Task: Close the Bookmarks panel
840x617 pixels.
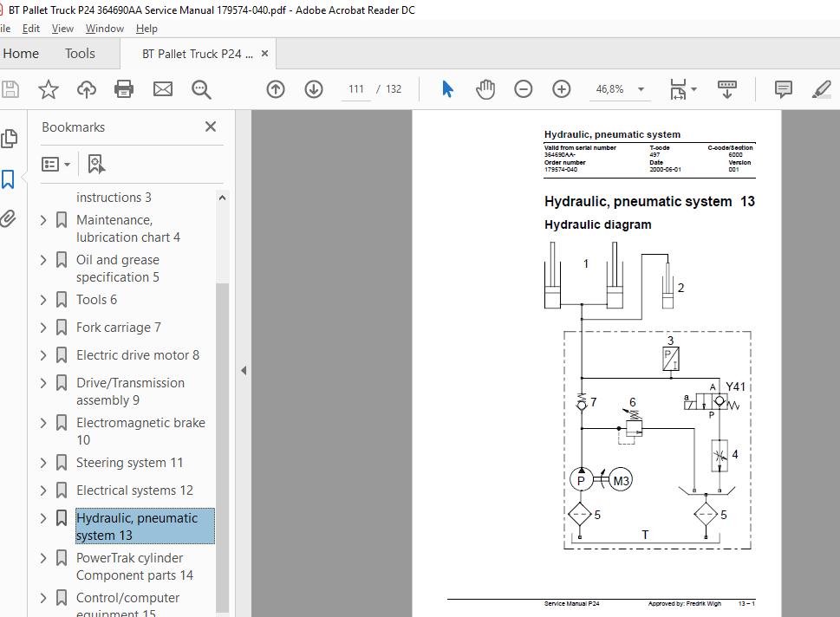Action: (211, 127)
